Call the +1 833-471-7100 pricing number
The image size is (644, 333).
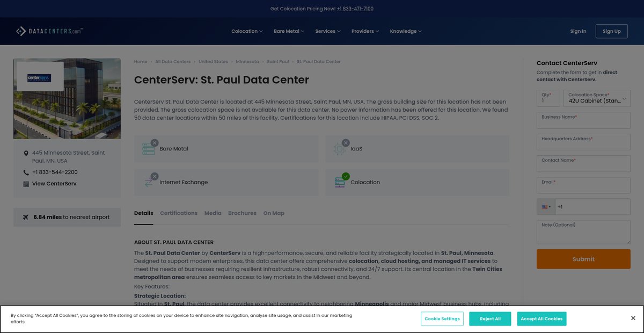[355, 9]
